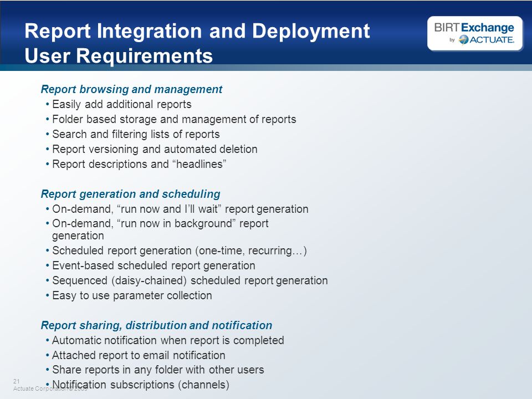Click the Actuate Corporation copyright footer
Viewport: 532px width, 399px height.
(50, 388)
